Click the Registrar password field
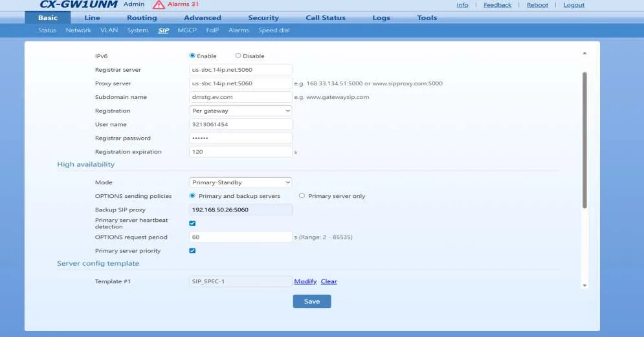644x337 pixels. [241, 138]
